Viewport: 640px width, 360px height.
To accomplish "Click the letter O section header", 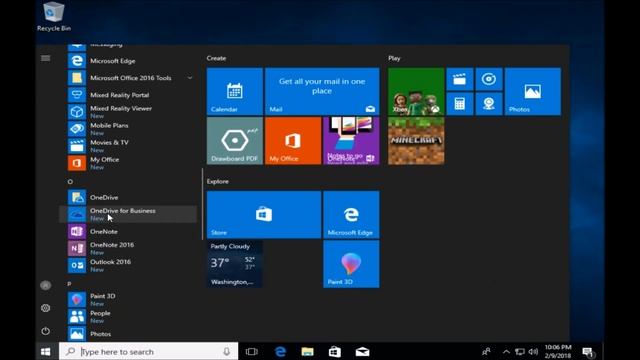I will [70, 182].
